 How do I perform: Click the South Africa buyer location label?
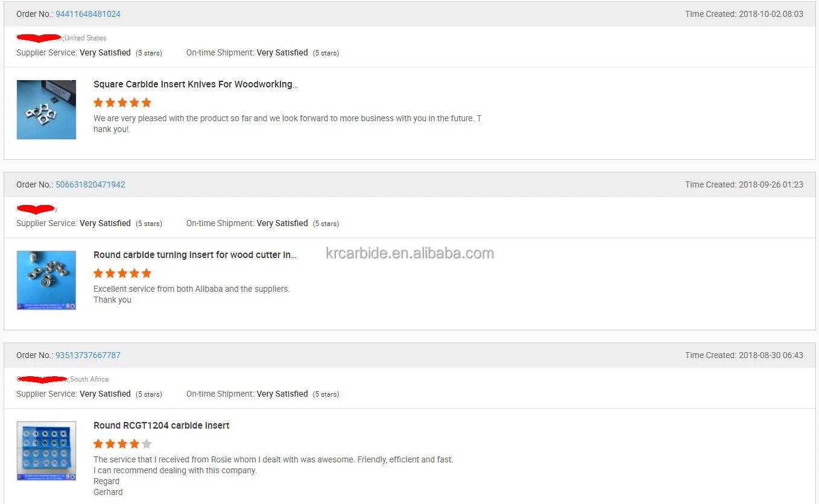tap(89, 379)
